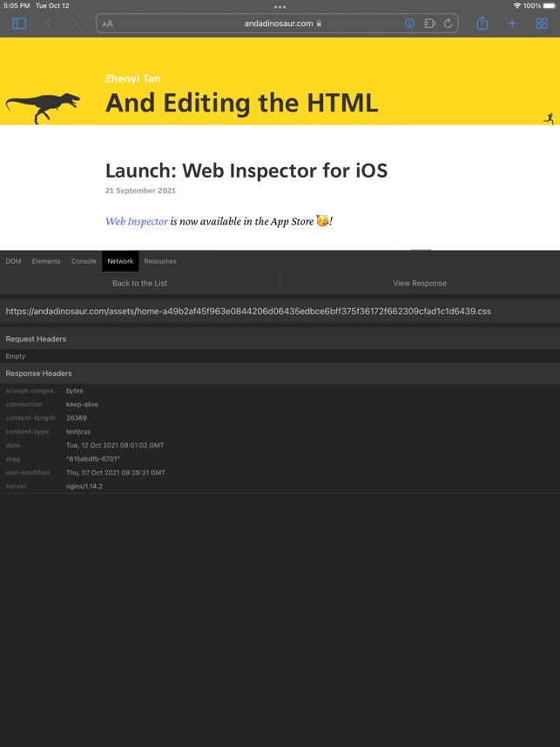
Task: Select the content-length value 26369
Action: (x=77, y=418)
